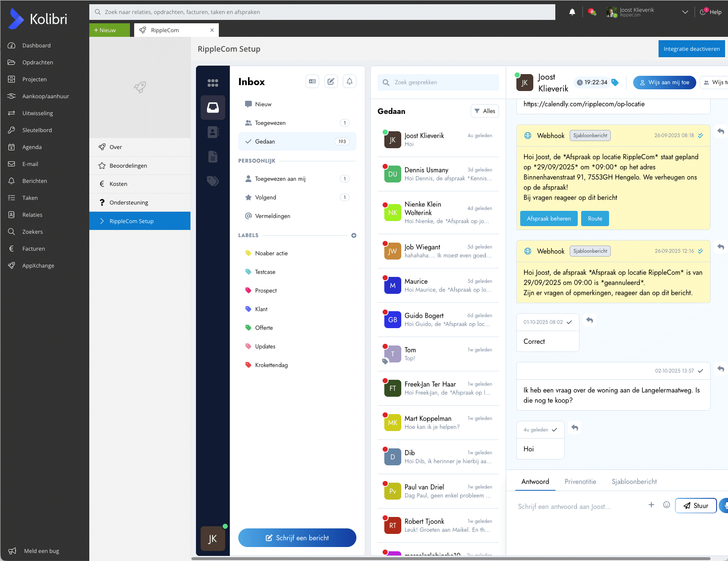Click the Afspraak beheren button

pos(549,218)
